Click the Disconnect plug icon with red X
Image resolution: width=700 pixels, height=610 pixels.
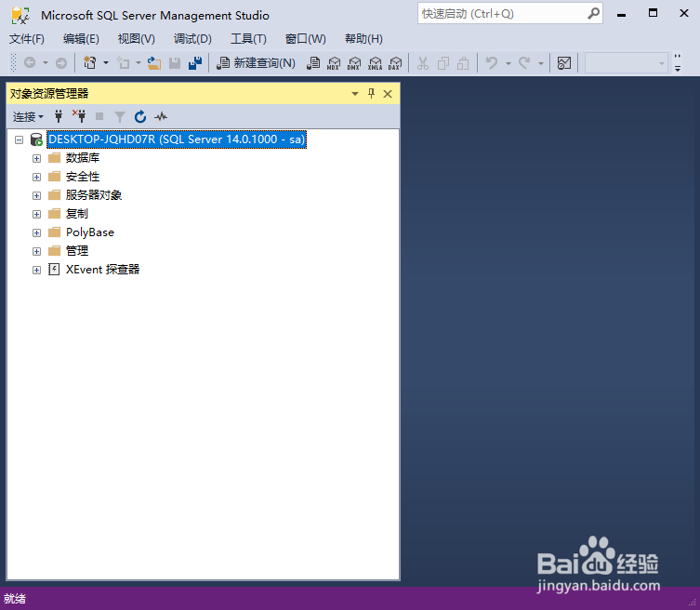pyautogui.click(x=79, y=116)
